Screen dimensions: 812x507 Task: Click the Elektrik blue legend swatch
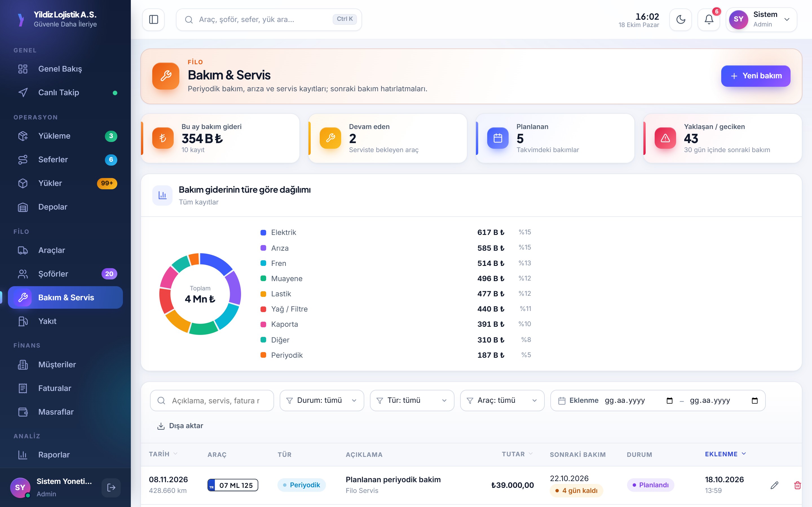tap(263, 232)
